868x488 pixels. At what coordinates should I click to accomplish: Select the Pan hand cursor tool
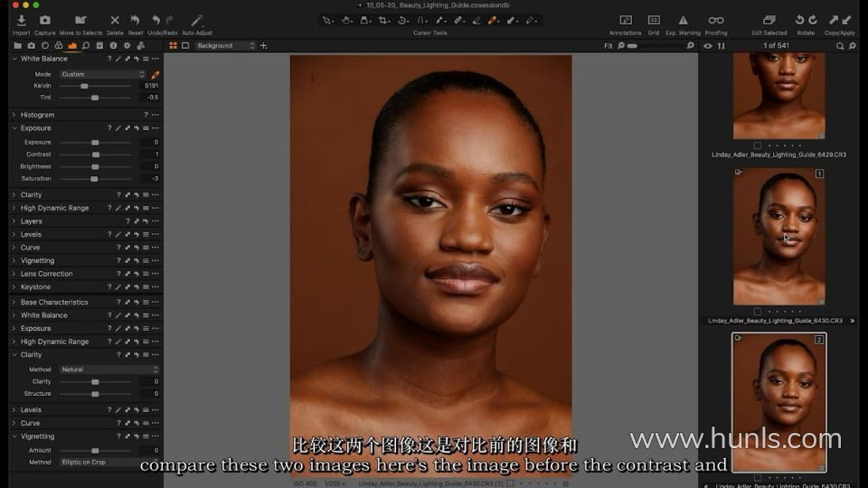point(346,21)
